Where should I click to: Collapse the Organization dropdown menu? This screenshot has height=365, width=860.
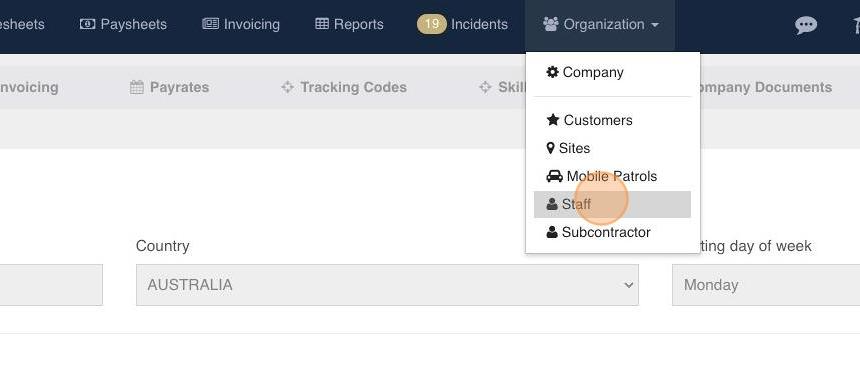coord(600,25)
